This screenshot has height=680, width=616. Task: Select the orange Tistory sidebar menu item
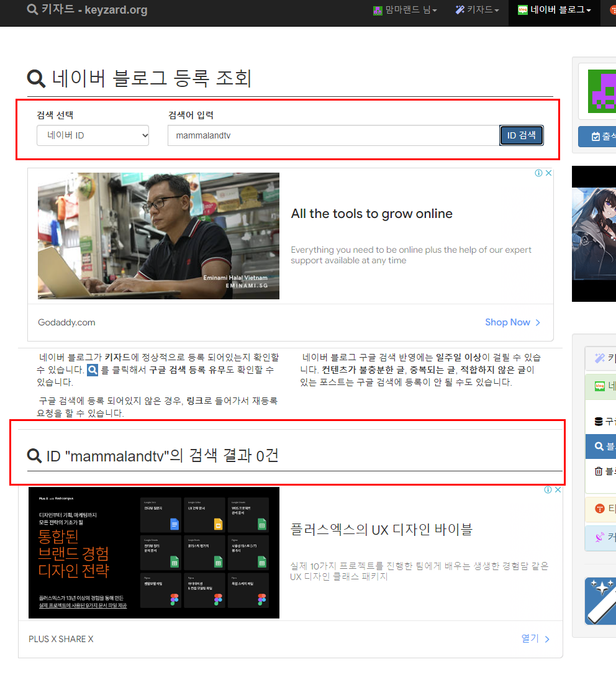600,509
